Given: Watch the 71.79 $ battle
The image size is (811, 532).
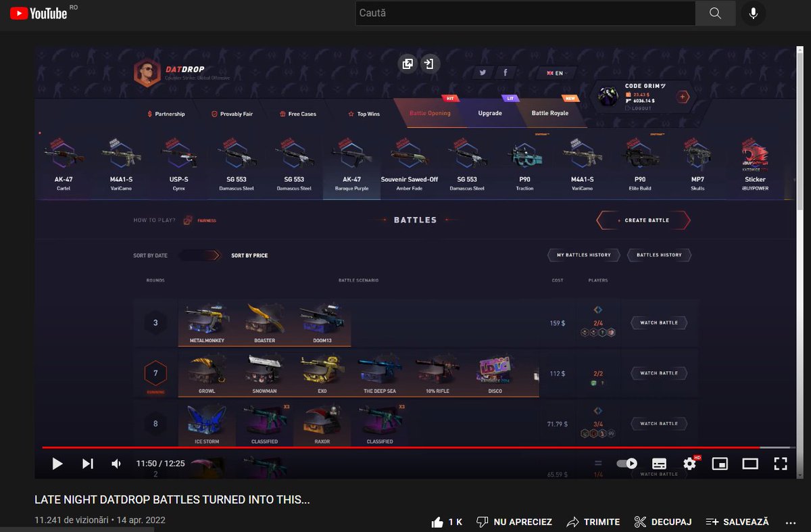Looking at the screenshot, I should [x=659, y=424].
